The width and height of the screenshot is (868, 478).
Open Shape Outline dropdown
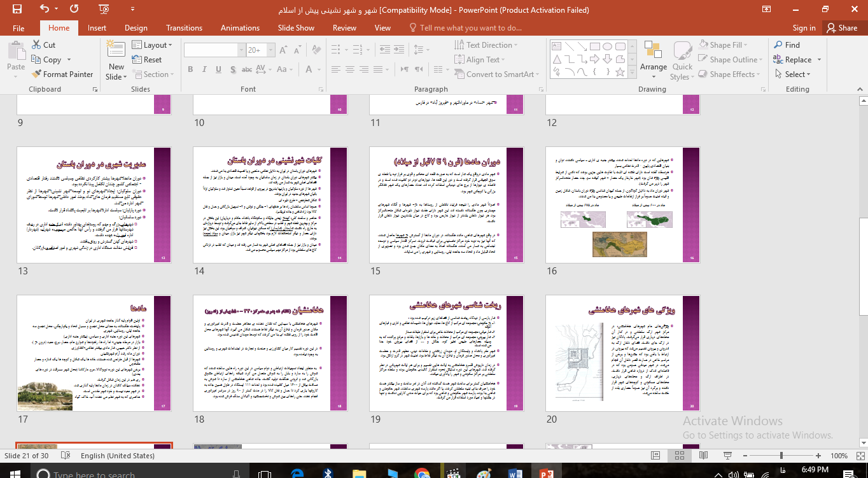point(730,60)
